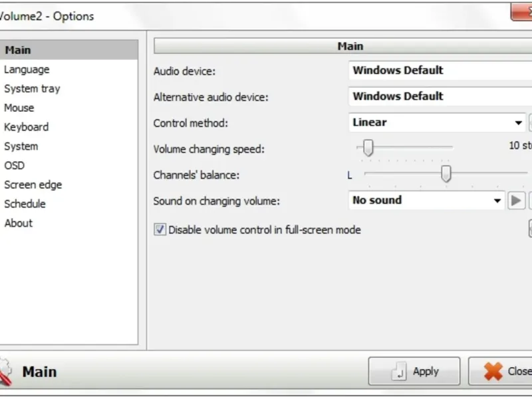Open the Audio device dropdown
Image resolution: width=532 pixels, height=399 pixels.
[x=440, y=70]
